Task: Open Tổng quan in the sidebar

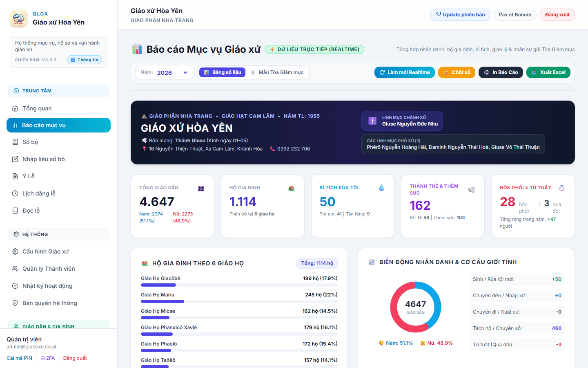Action: pos(58,108)
